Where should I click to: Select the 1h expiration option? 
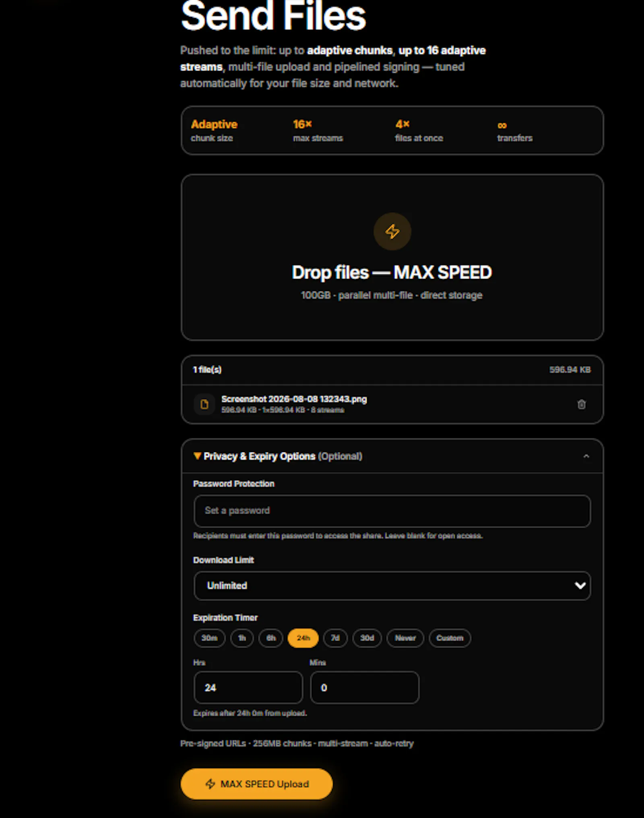(242, 638)
